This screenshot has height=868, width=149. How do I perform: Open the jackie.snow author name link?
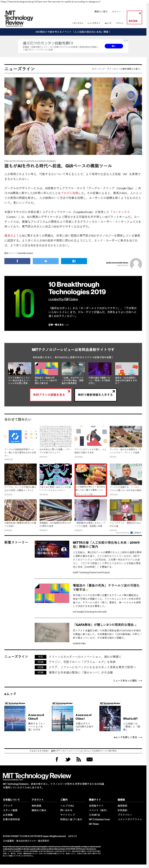(117, 262)
